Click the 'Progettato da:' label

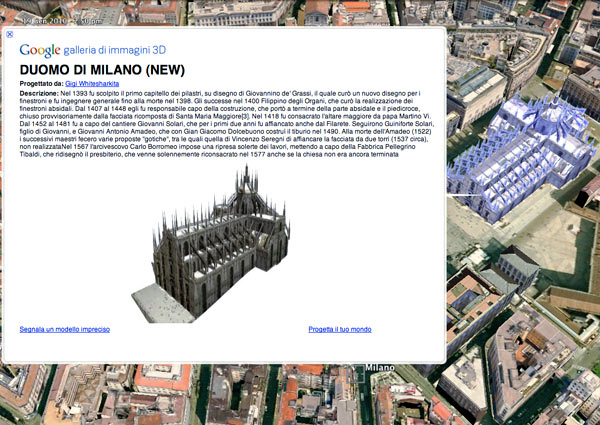pos(42,84)
